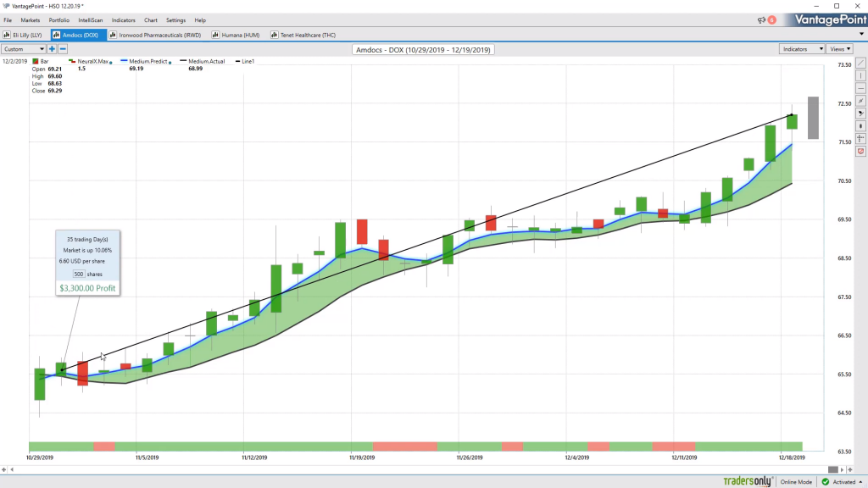
Task: Open the Custom time range dropdown
Action: (x=23, y=49)
